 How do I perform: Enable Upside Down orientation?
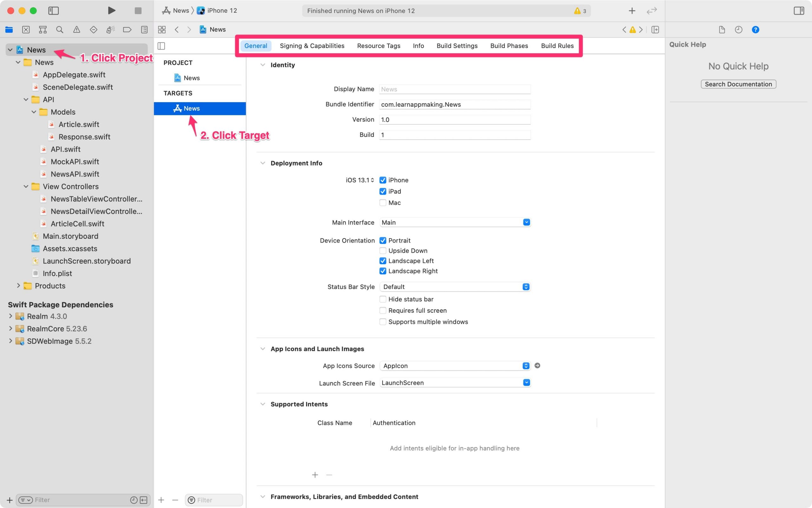point(383,251)
